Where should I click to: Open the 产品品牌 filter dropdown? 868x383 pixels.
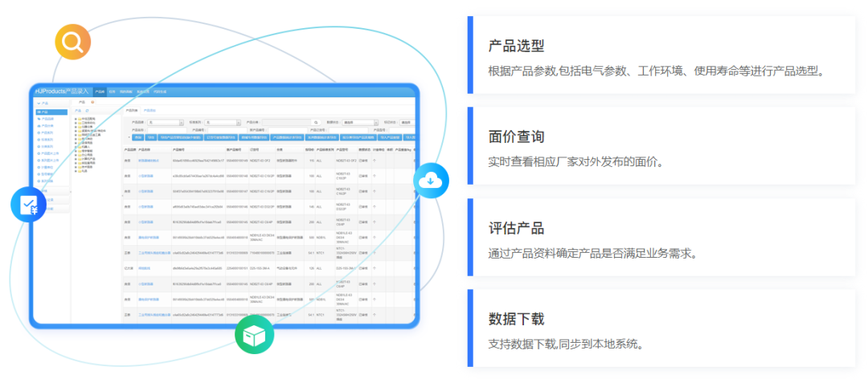166,123
